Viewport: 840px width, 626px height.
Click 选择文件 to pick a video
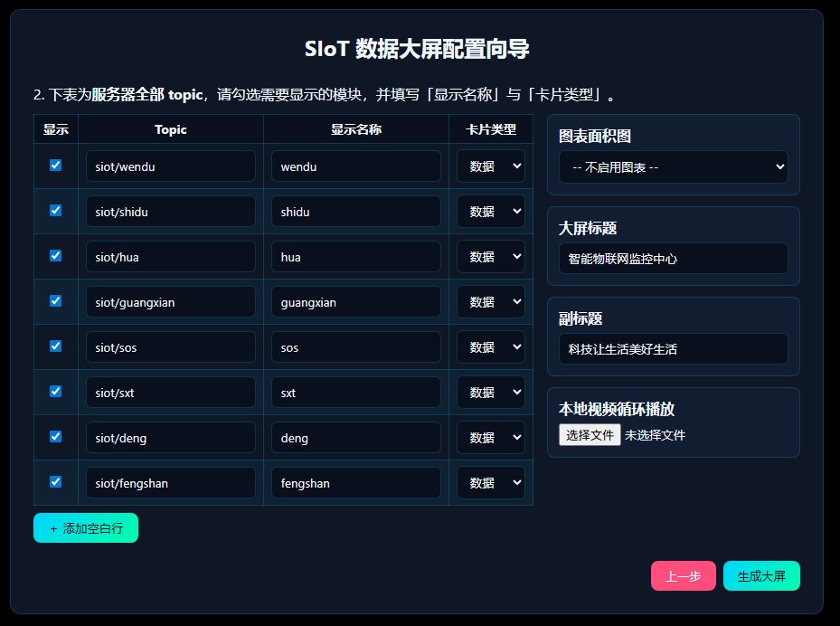(589, 433)
